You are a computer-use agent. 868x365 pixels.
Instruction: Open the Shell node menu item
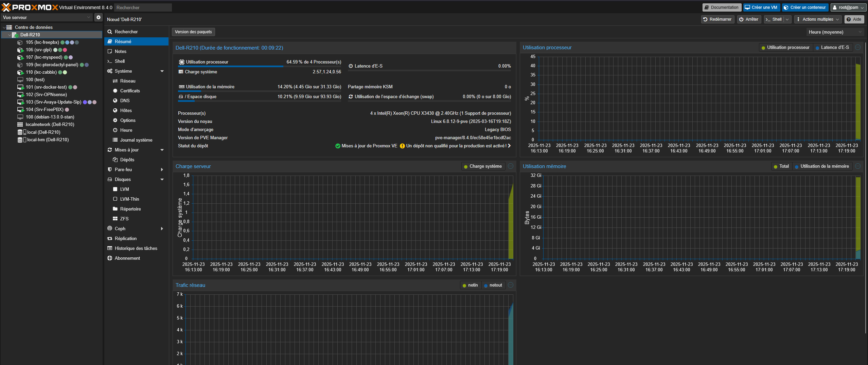137,61
